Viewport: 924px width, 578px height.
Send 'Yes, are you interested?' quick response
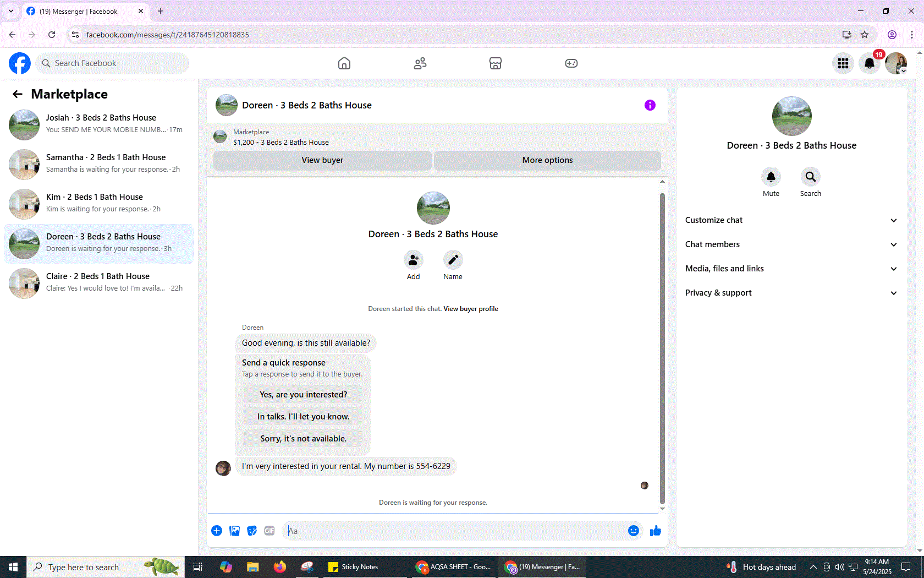coord(303,395)
